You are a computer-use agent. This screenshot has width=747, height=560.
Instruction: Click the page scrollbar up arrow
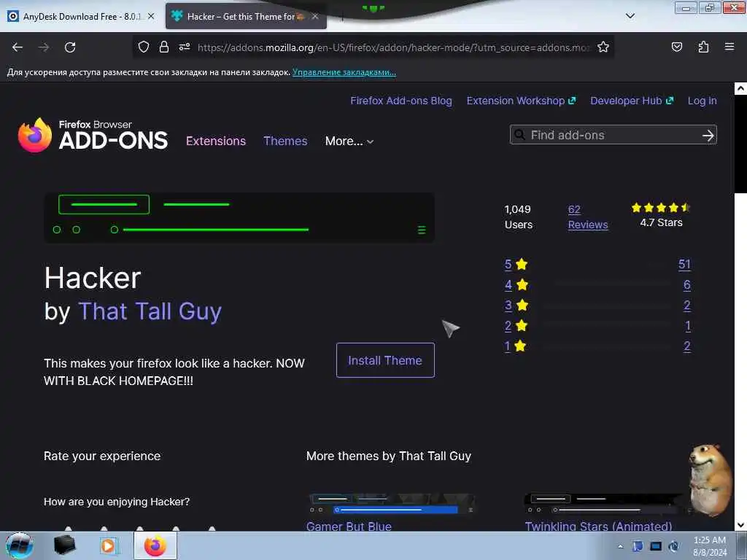tap(740, 88)
